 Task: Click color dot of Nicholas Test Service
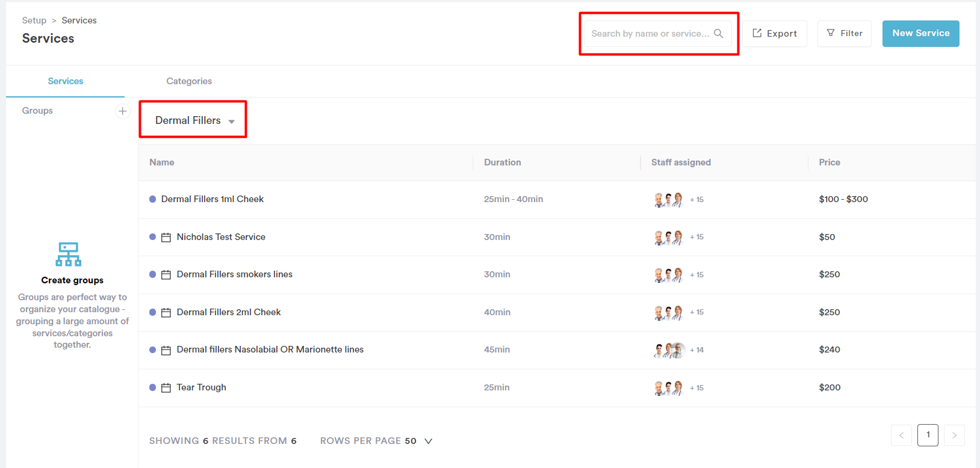[x=153, y=237]
